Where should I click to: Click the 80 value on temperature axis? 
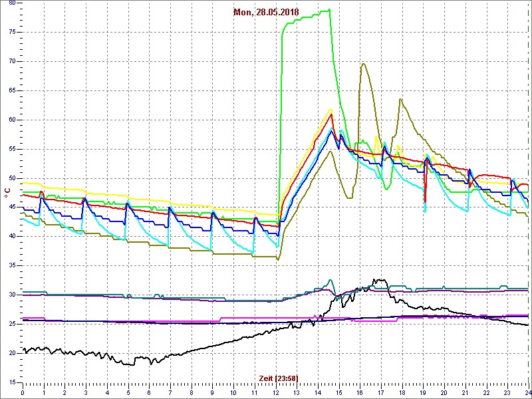tap(11, 3)
